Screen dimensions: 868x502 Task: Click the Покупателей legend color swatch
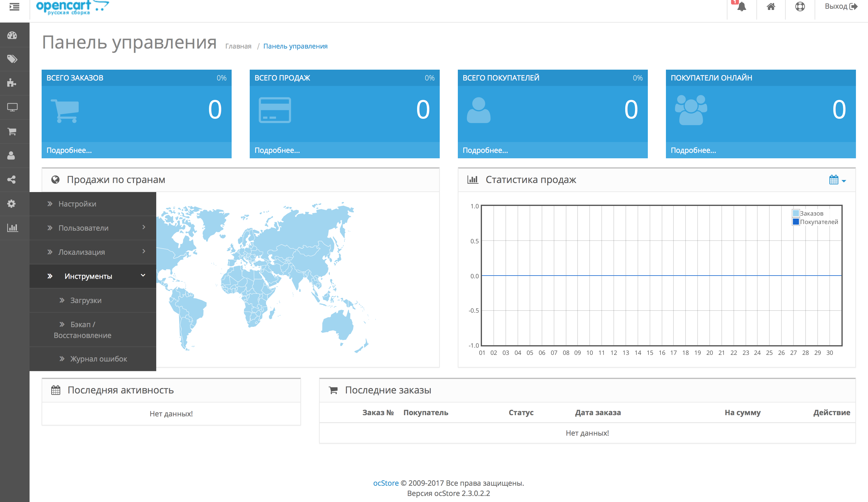796,221
